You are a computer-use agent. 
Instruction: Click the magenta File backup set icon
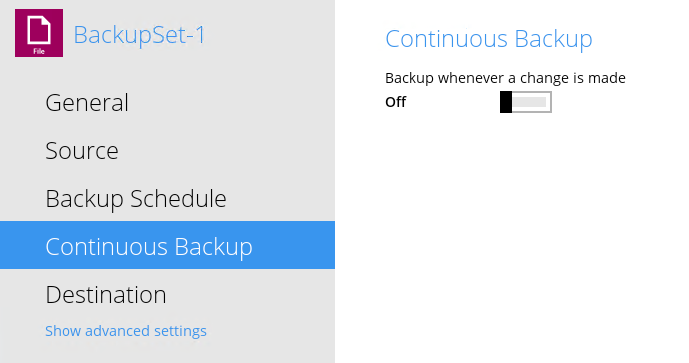pos(39,33)
